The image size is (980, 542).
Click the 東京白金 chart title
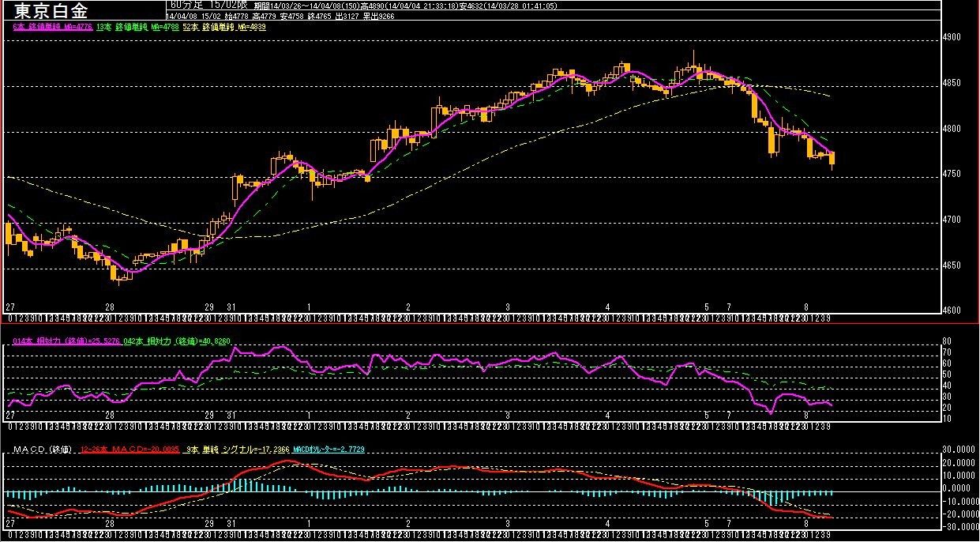[51, 11]
